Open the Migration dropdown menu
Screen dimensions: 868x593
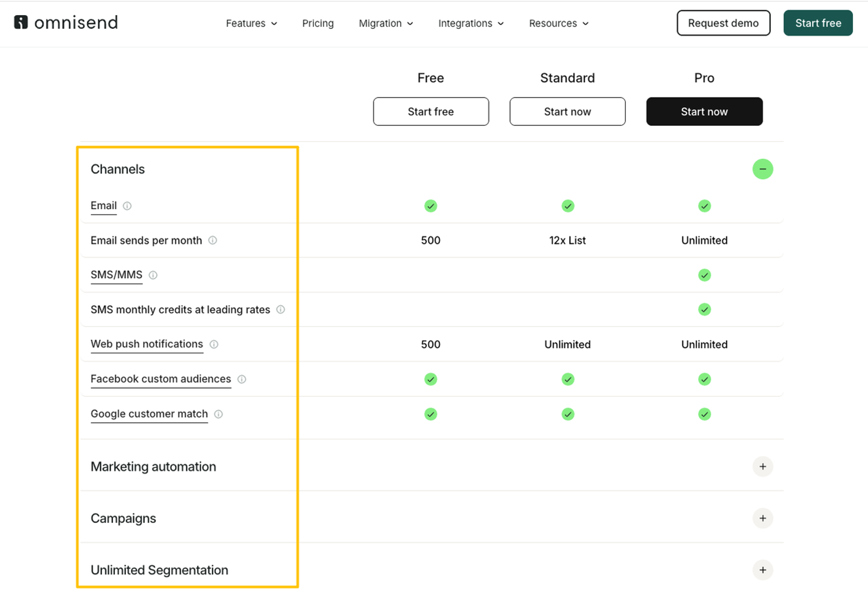click(x=386, y=23)
